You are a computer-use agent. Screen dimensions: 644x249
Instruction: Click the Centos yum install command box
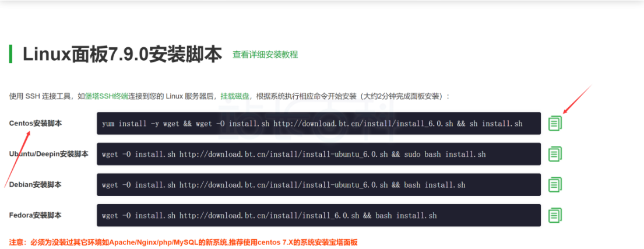click(319, 123)
